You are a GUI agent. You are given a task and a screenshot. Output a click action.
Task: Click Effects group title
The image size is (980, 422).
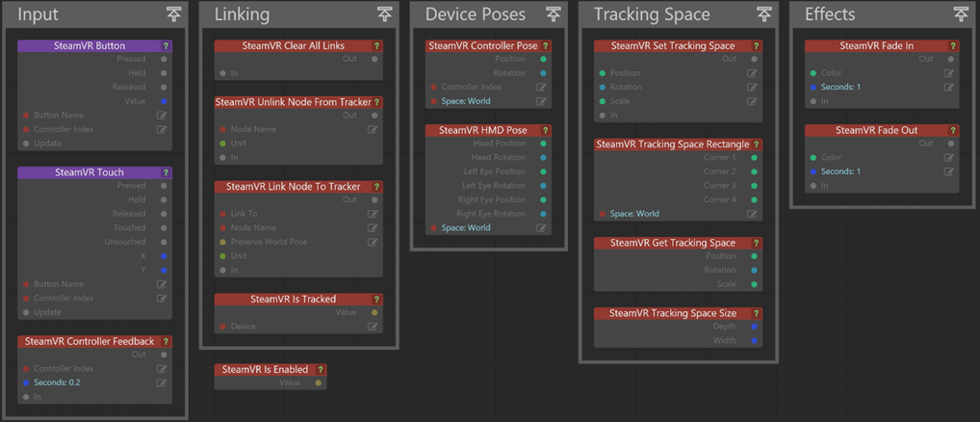[x=830, y=14]
